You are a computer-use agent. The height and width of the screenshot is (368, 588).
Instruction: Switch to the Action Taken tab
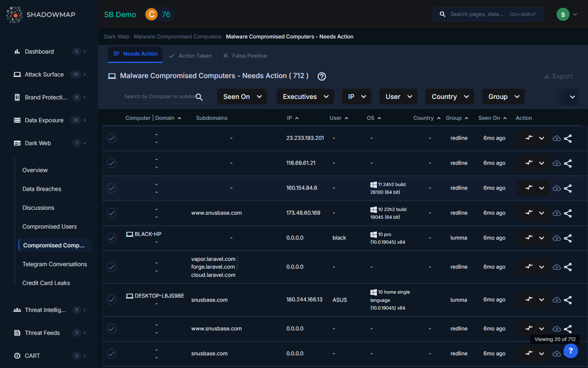click(190, 56)
